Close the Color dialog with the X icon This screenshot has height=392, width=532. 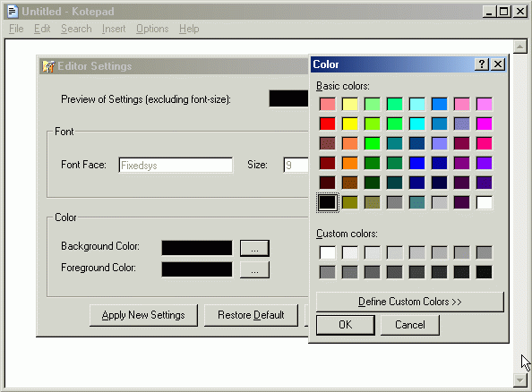[x=498, y=64]
